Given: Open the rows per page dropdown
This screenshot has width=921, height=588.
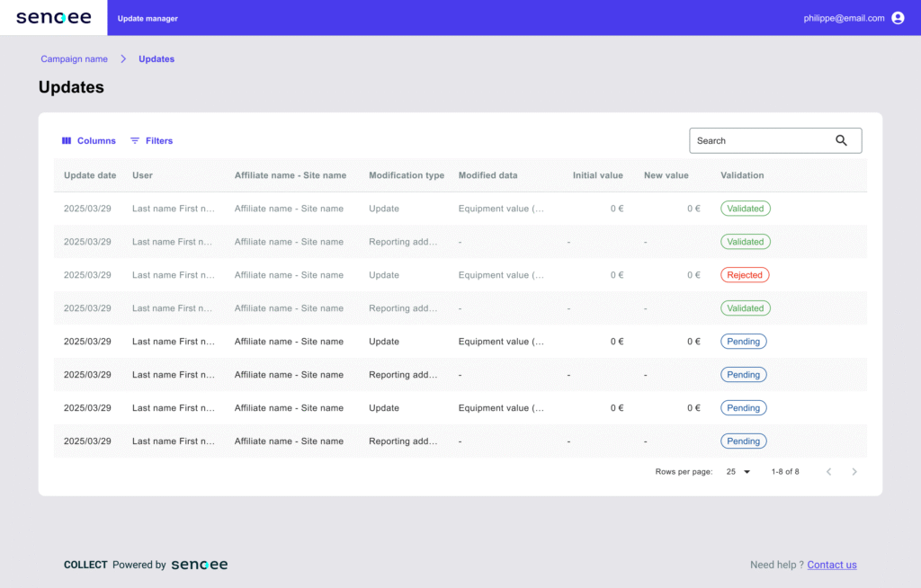Looking at the screenshot, I should pyautogui.click(x=738, y=472).
